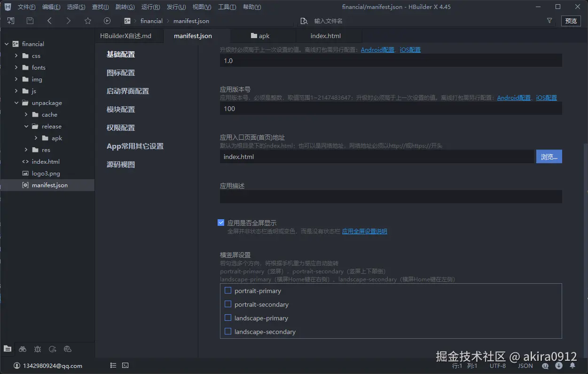Click the 浏览... browse button
The image size is (588, 374).
549,157
